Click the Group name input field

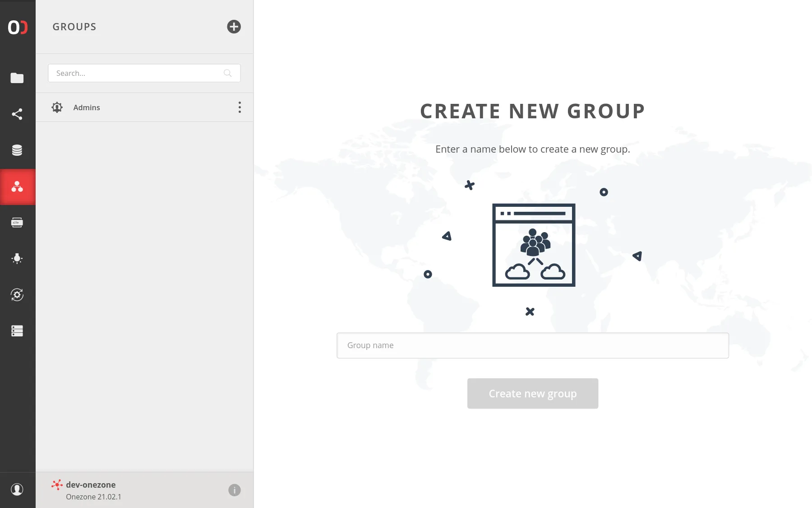tap(532, 345)
